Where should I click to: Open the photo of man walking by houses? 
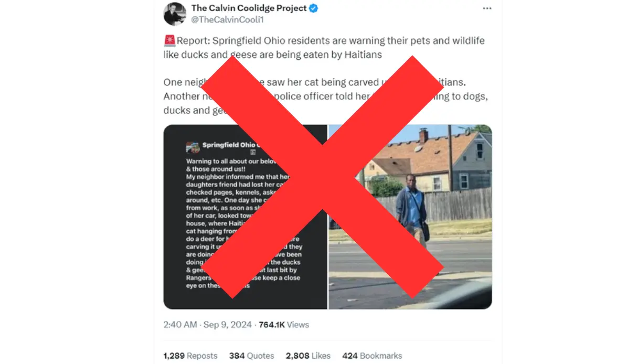click(410, 217)
